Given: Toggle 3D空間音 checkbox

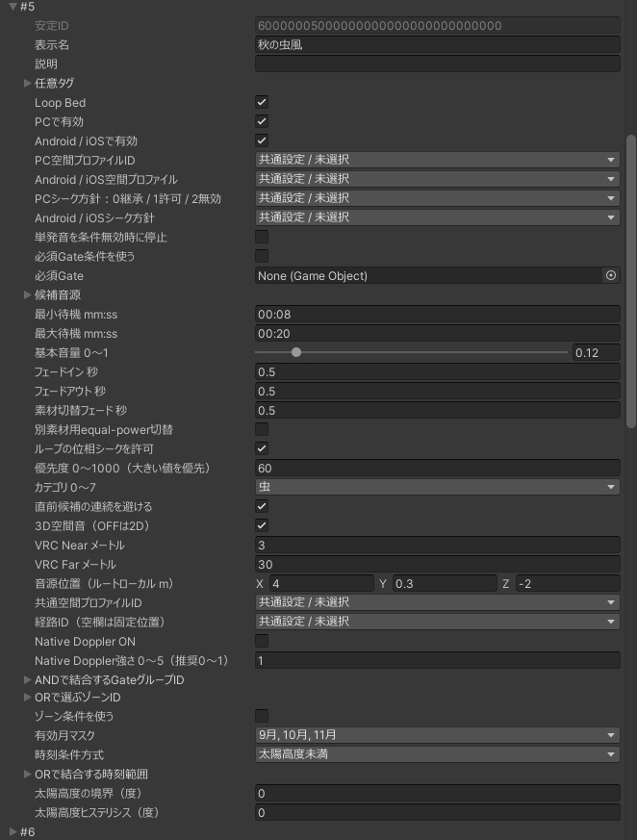Looking at the screenshot, I should (x=262, y=525).
